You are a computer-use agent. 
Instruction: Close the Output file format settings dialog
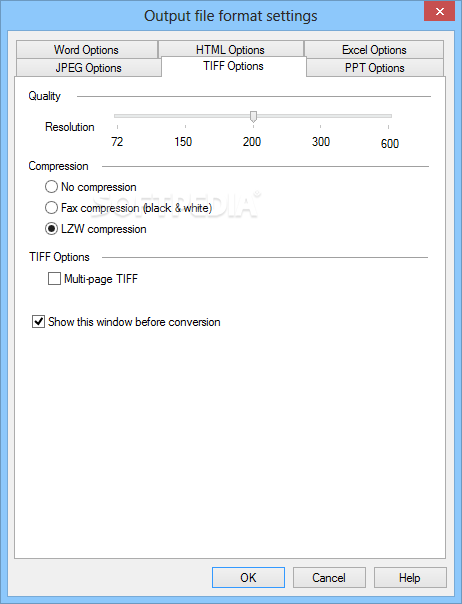(x=440, y=12)
